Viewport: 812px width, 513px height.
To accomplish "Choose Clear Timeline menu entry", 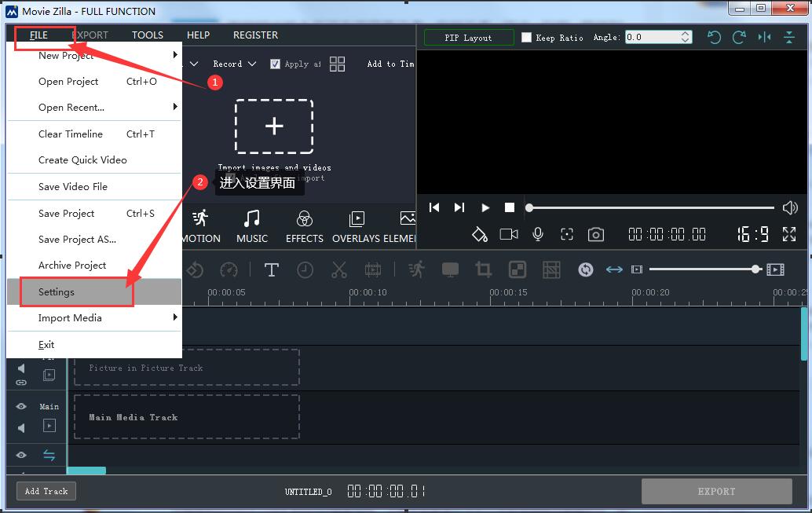I will point(94,134).
